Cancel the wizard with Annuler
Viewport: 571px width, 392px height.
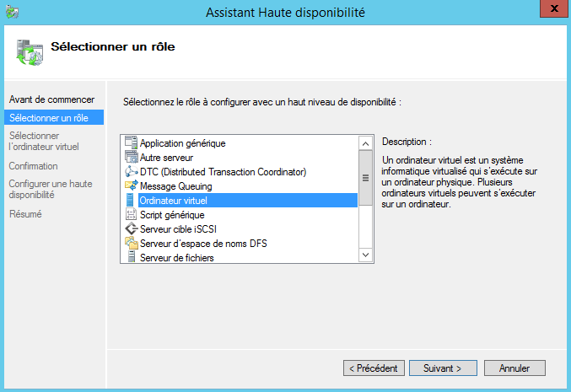514,368
